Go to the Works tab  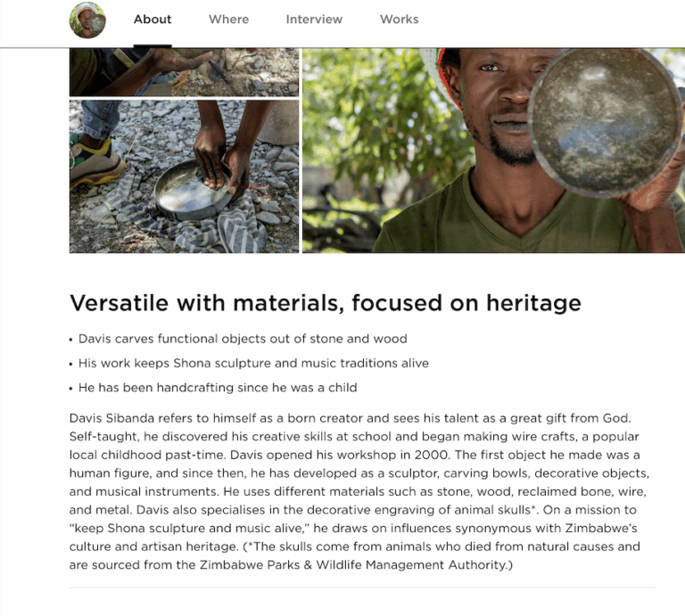399,20
